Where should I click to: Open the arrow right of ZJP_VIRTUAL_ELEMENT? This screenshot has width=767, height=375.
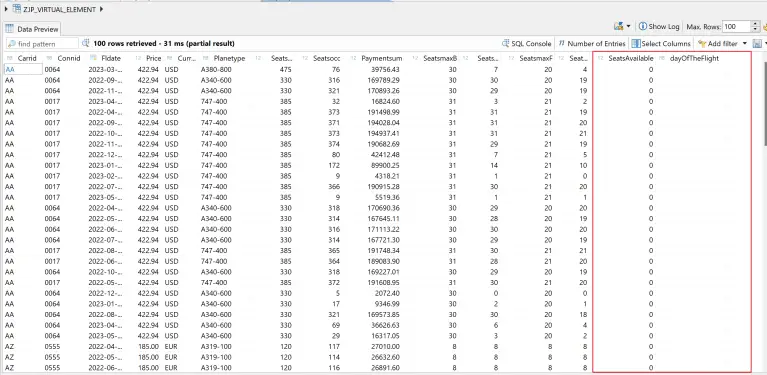tap(101, 9)
